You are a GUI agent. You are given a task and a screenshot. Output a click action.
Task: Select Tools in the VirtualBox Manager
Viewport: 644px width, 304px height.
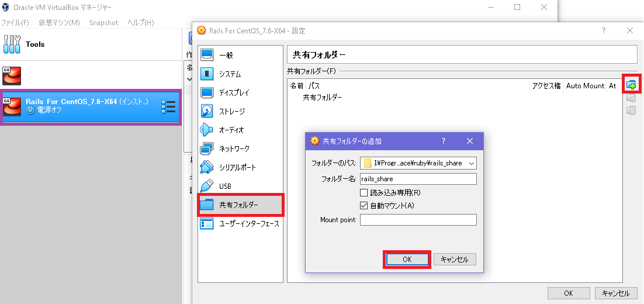click(91, 44)
